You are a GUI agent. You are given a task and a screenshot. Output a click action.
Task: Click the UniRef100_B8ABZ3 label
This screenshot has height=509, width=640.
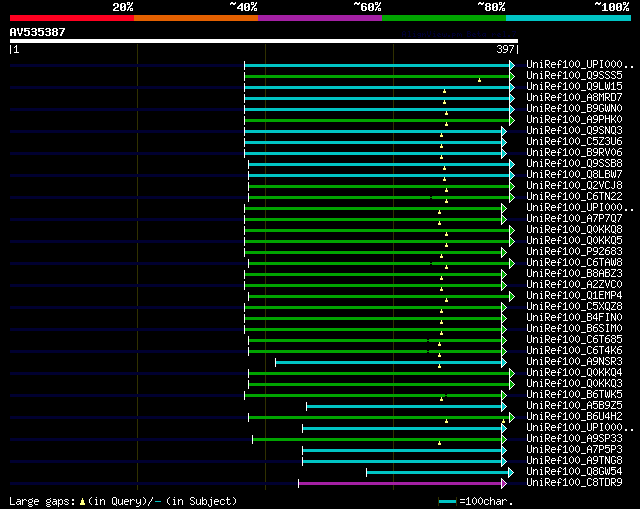pyautogui.click(x=574, y=274)
